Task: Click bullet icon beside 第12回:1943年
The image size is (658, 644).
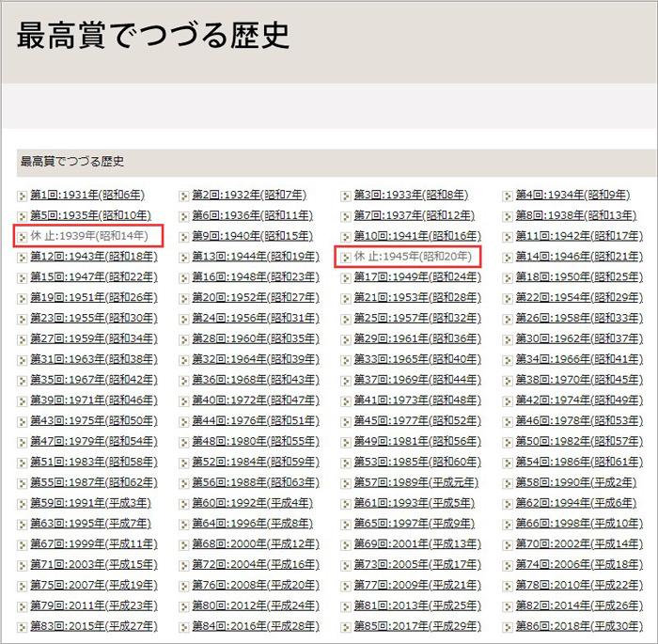Action: click(x=22, y=258)
